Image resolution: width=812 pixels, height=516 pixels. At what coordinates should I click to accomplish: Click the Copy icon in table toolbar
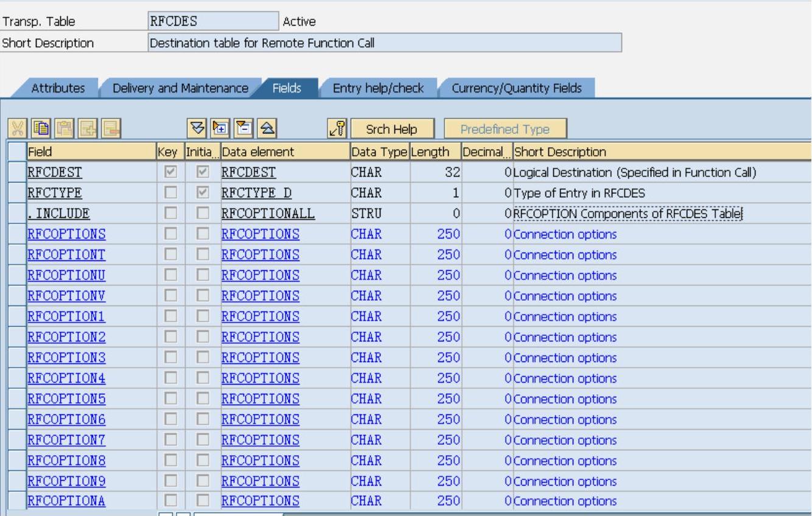coord(41,129)
